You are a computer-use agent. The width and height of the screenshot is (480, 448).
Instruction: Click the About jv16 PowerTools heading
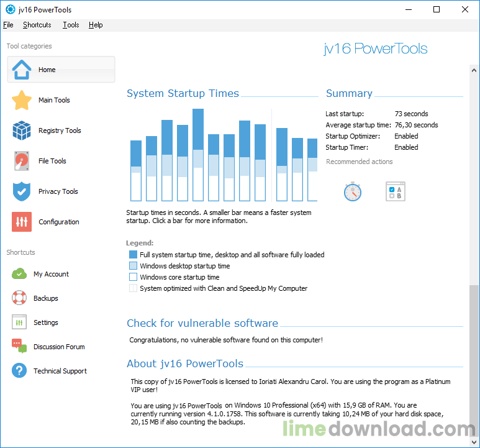185,363
